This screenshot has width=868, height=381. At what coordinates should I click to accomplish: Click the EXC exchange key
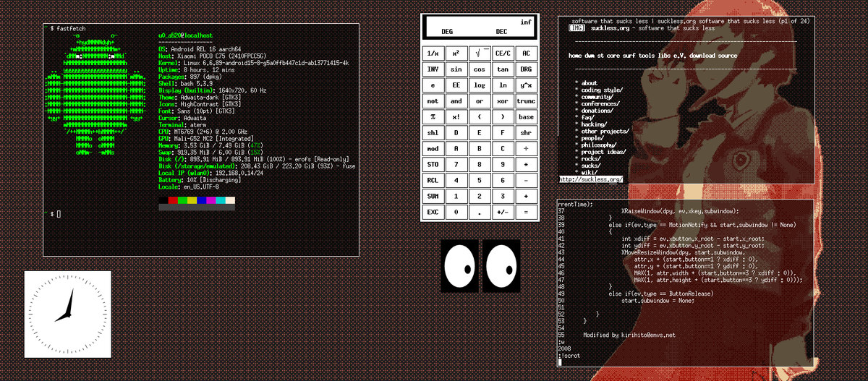(433, 213)
